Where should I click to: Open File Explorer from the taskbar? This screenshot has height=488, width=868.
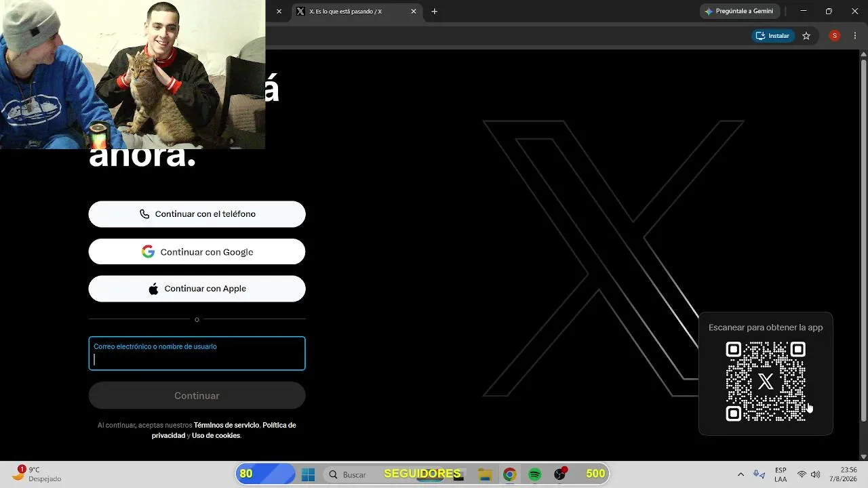tap(484, 474)
